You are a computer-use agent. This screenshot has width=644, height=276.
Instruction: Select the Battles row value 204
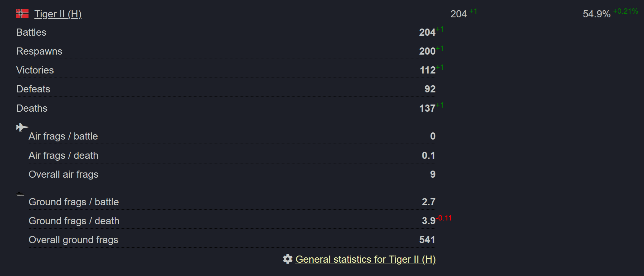[427, 32]
